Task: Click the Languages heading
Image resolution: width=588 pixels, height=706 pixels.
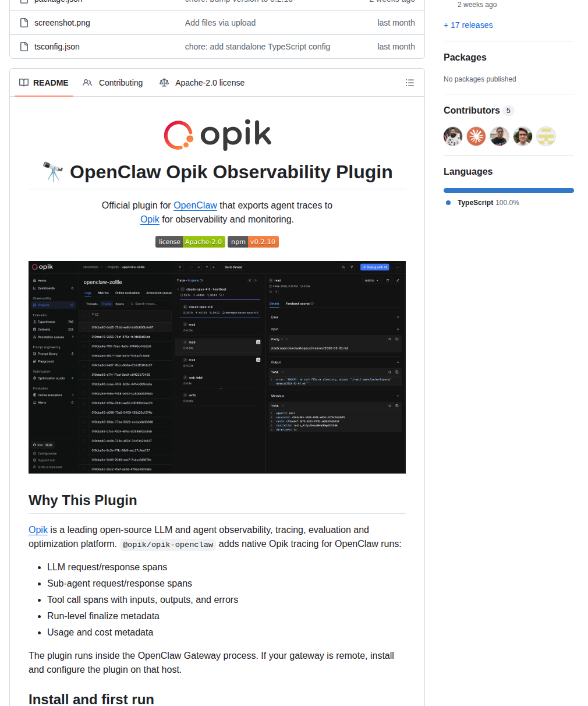Action: click(x=468, y=171)
